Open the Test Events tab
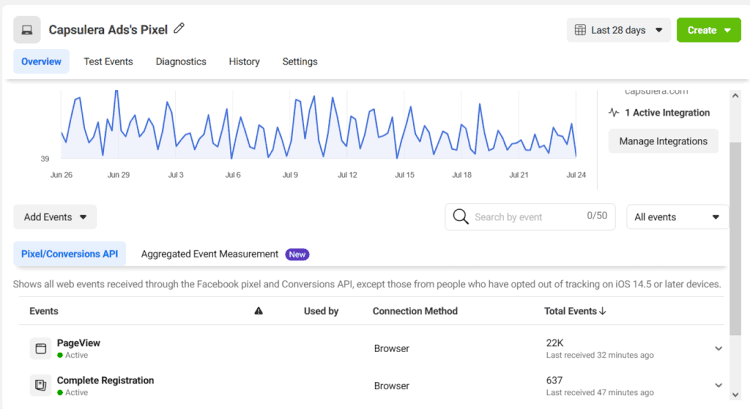 (108, 61)
